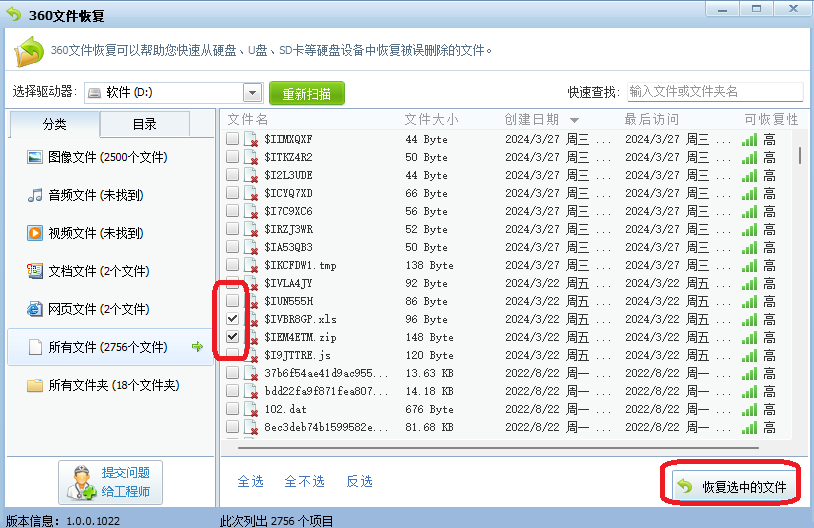The width and height of the screenshot is (814, 528).
Task: Check the box for $ITKZ4R2
Action: pyautogui.click(x=233, y=157)
